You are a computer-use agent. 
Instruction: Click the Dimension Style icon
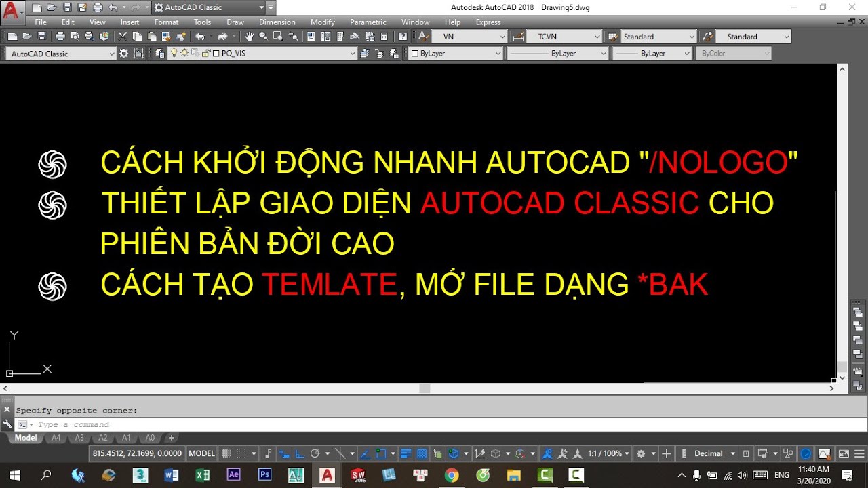519,36
